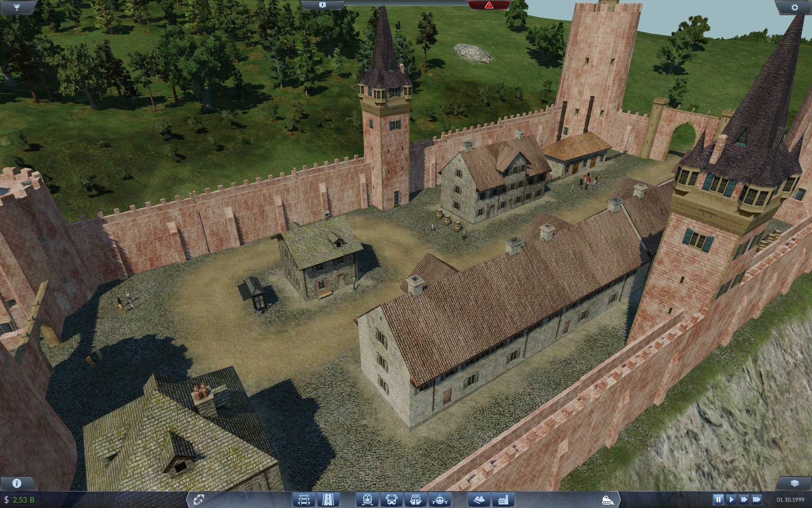
Task: Pause the game simulation
Action: [719, 500]
